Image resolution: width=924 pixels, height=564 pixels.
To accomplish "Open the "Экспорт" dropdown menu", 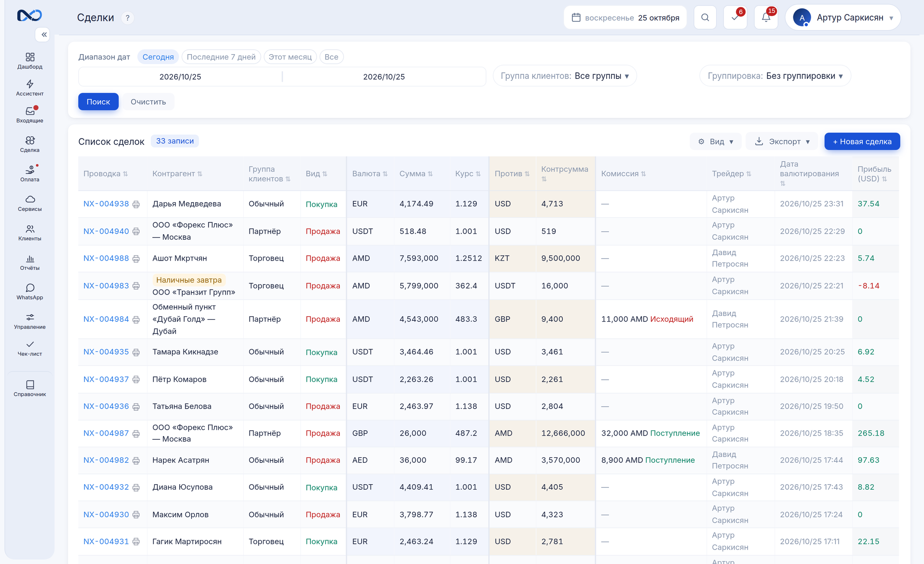I will 782,142.
